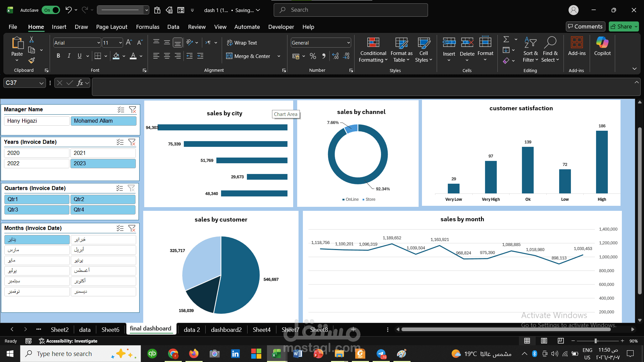Viewport: 644px width, 362px height.
Task: Click Insert Function fx icon
Action: pos(80,83)
